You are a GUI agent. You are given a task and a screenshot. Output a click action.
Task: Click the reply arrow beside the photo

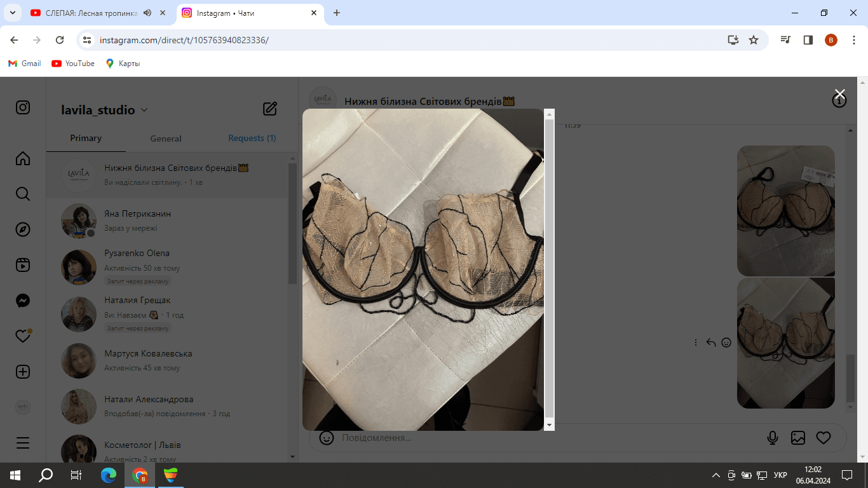point(711,342)
